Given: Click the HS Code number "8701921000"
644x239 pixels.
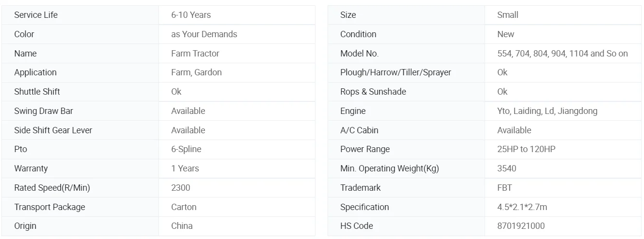Looking at the screenshot, I should click(x=521, y=226).
